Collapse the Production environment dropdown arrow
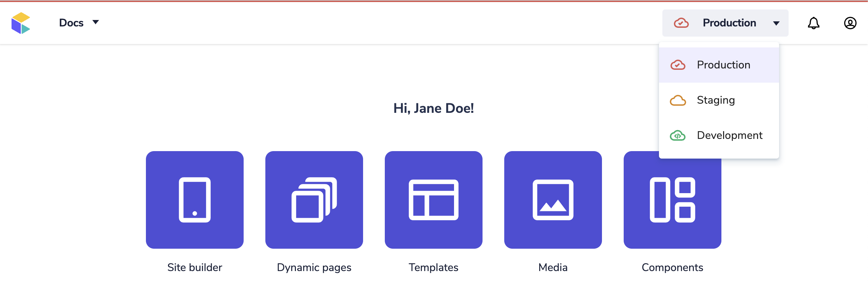The height and width of the screenshot is (288, 868). (776, 23)
